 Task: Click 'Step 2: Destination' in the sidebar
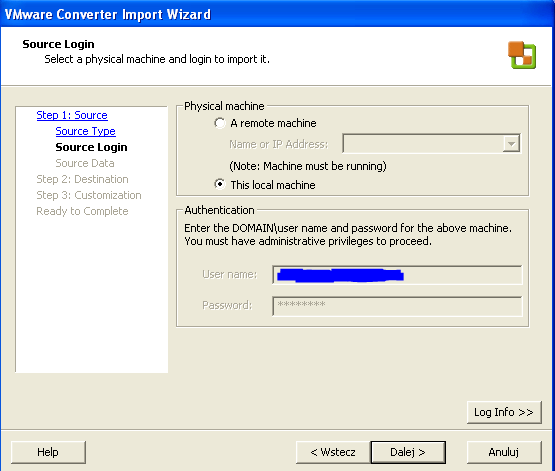pyautogui.click(x=82, y=179)
